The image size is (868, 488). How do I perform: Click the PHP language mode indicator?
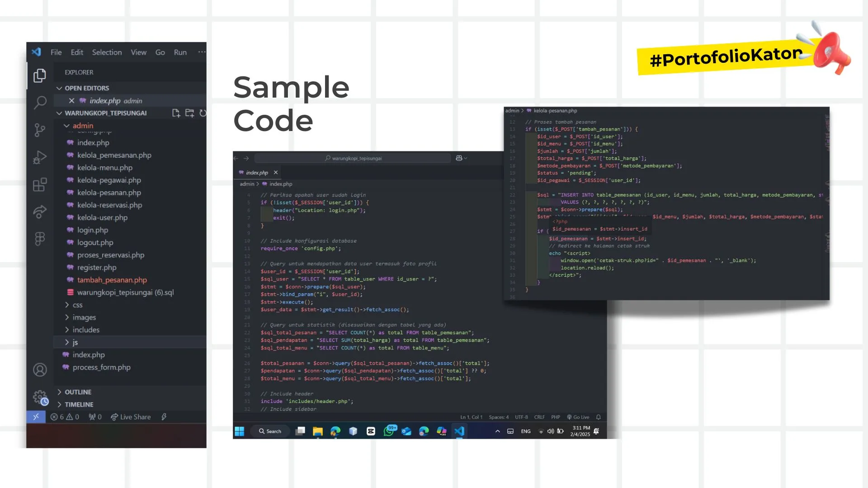tap(556, 417)
